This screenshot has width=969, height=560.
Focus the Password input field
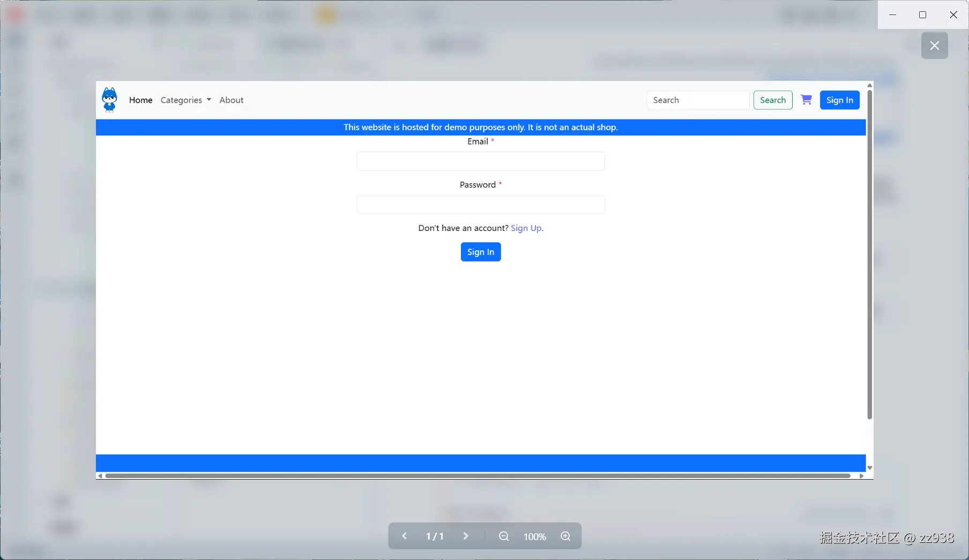pos(481,204)
